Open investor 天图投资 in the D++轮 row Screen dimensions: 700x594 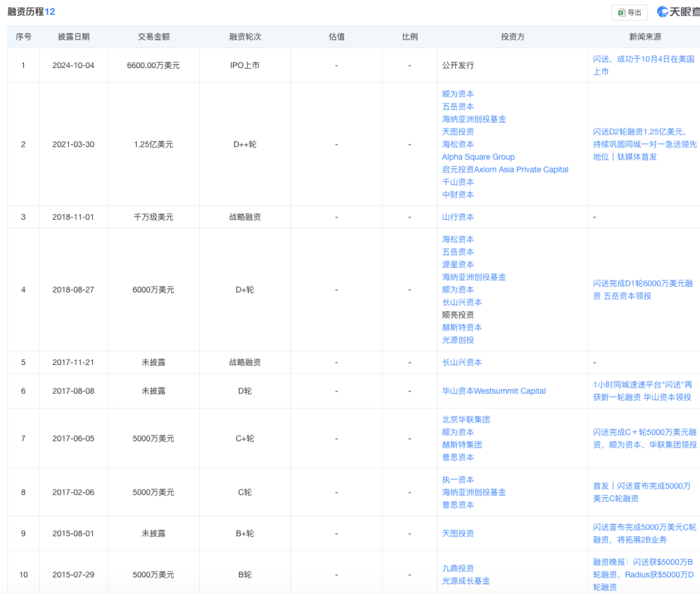click(x=458, y=132)
